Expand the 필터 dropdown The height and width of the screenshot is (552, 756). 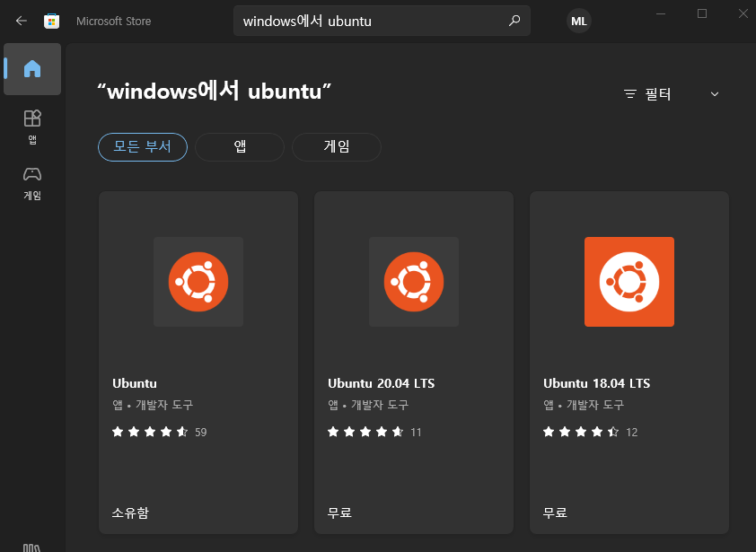(672, 94)
